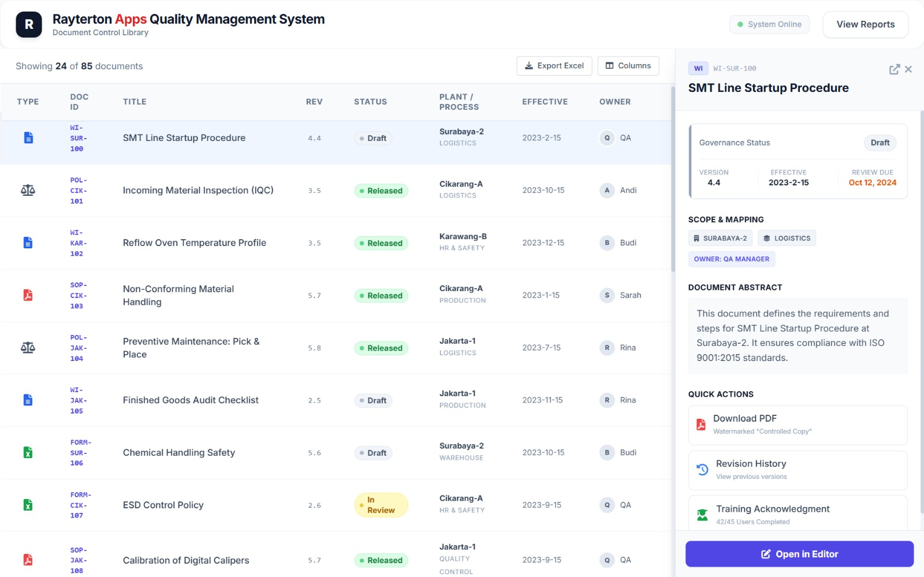924x577 pixels.
Task: Close the SMT Line Startup detail panel
Action: [x=908, y=69]
